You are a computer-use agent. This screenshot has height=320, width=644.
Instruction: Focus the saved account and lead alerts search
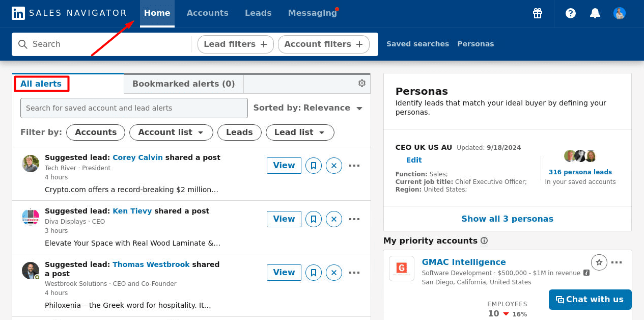pyautogui.click(x=134, y=108)
